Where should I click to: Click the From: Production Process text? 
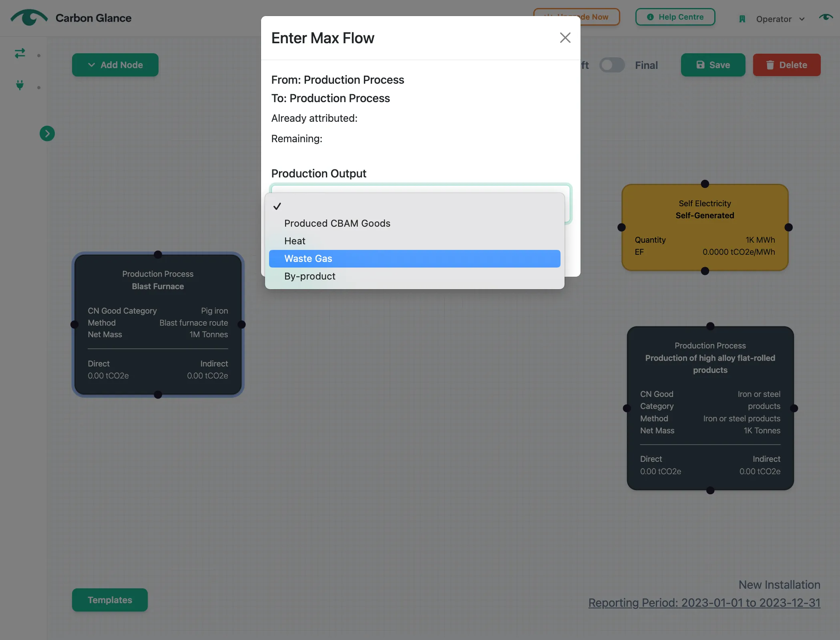pyautogui.click(x=338, y=80)
